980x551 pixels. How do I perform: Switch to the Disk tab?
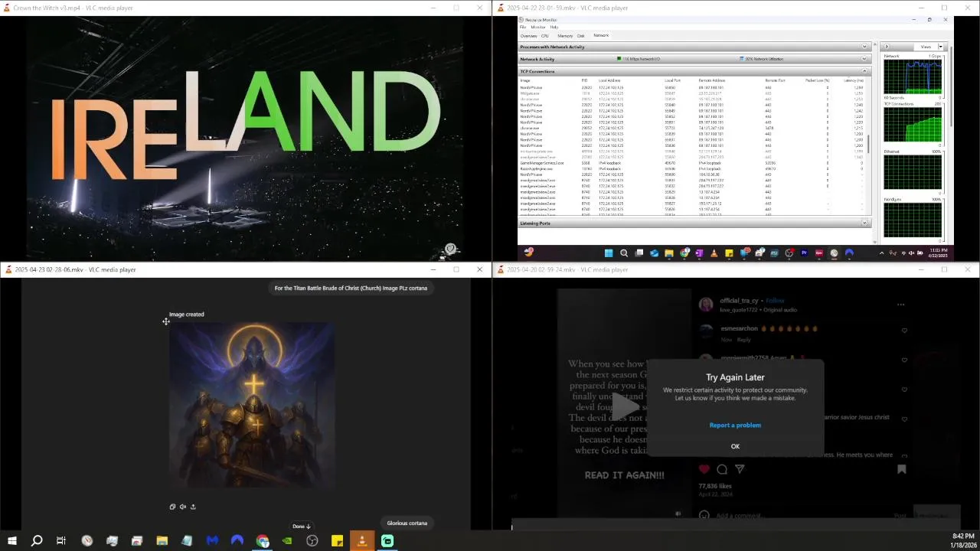tap(581, 36)
